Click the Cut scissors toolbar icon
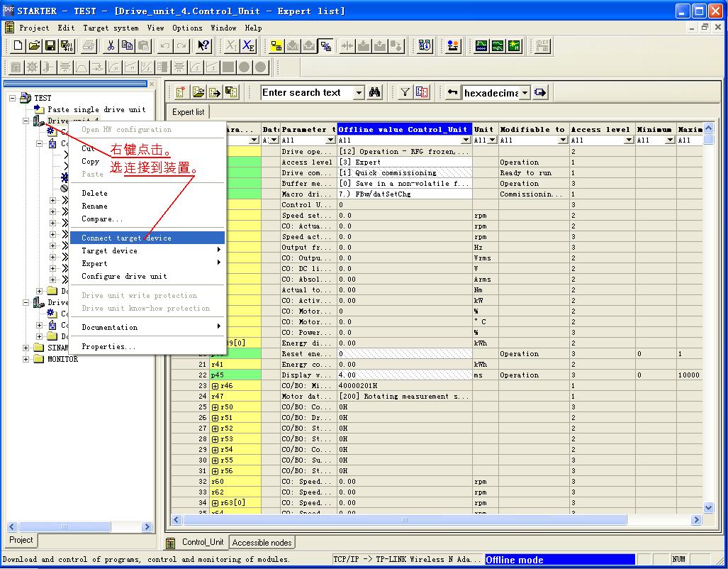The height and width of the screenshot is (569, 728). [111, 46]
